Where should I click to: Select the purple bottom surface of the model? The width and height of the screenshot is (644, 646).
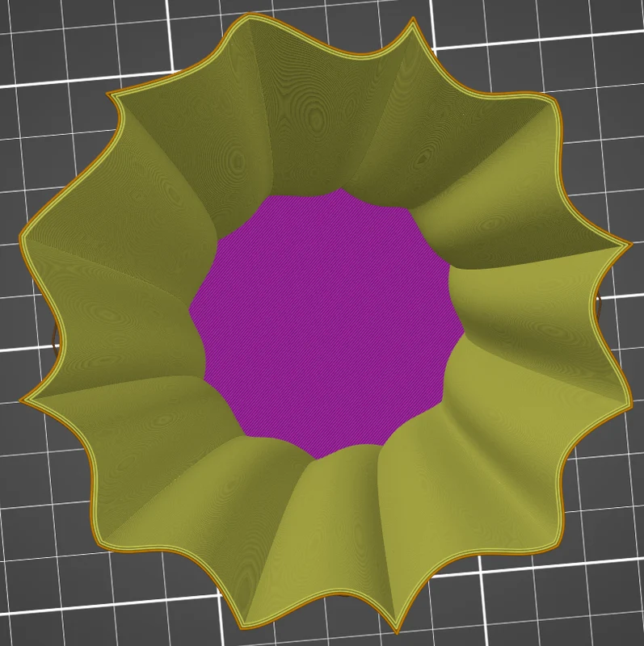point(326,324)
